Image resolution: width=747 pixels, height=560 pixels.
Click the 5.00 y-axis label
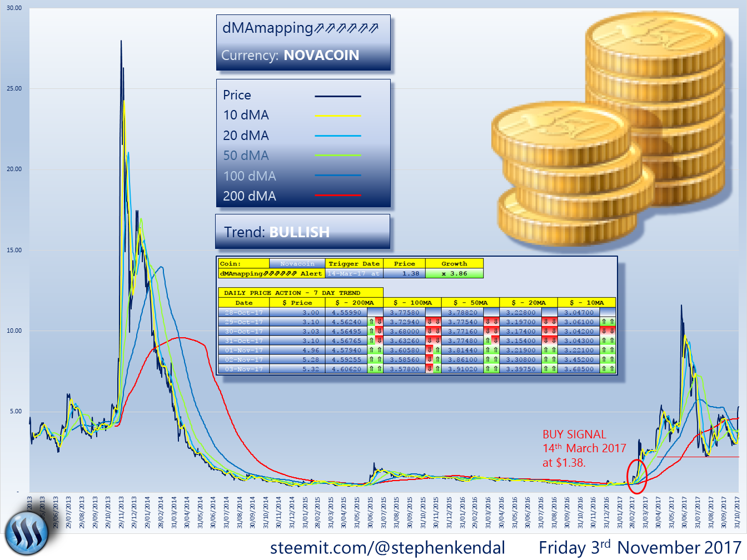coord(16,411)
